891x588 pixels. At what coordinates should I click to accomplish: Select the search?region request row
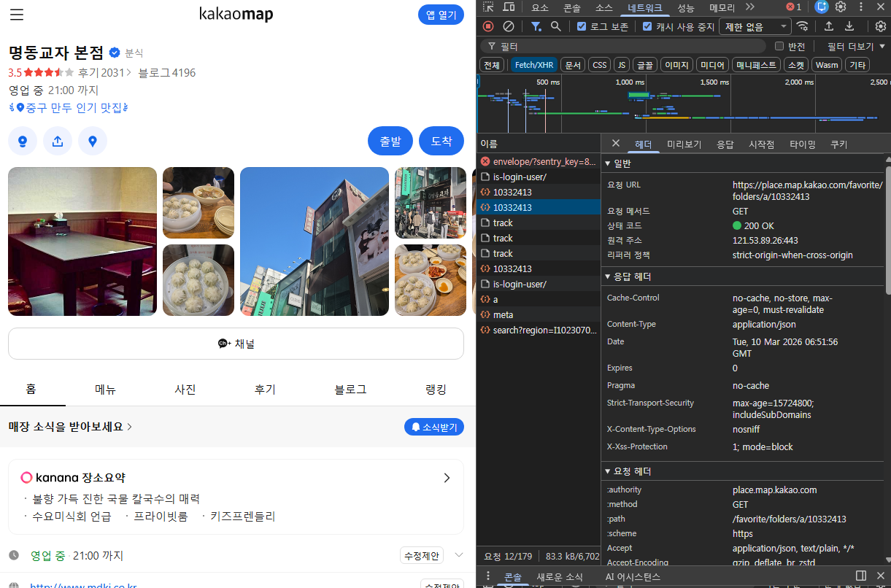pos(539,330)
